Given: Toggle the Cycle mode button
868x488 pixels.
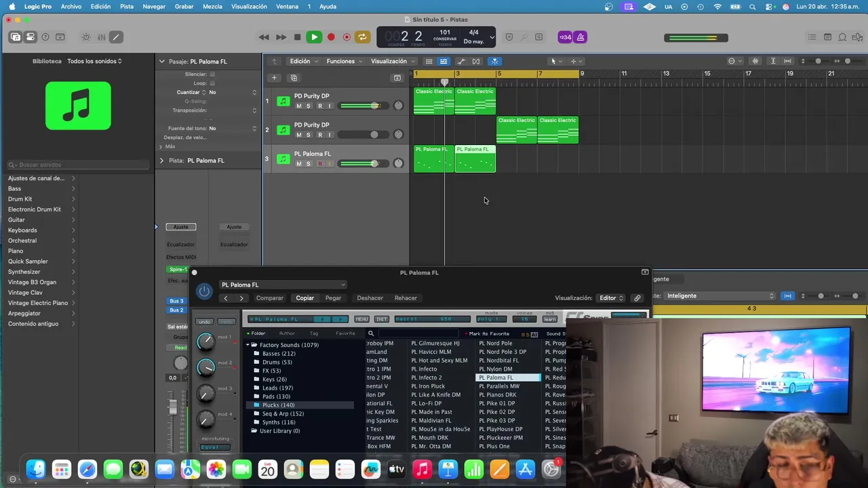Looking at the screenshot, I should click(x=363, y=37).
